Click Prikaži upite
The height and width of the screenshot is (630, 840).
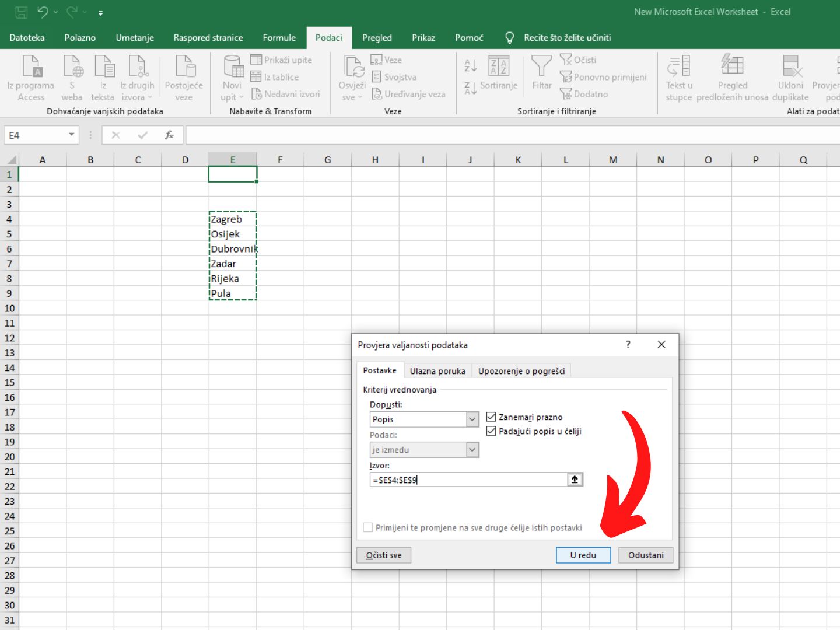(x=281, y=60)
